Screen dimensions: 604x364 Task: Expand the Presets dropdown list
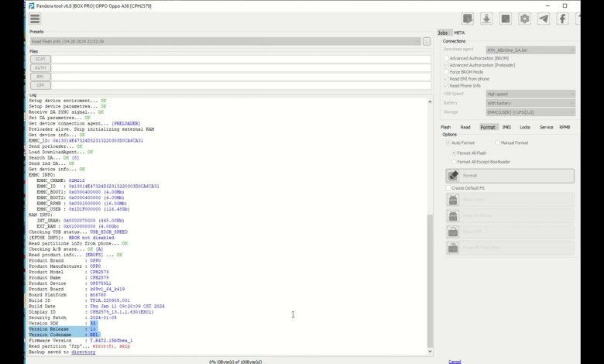pyautogui.click(x=225, y=41)
